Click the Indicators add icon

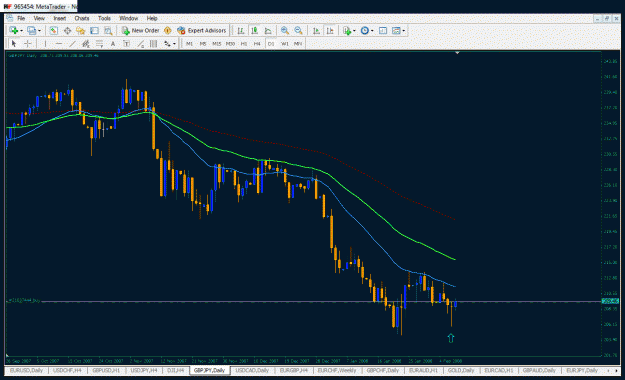(x=346, y=30)
